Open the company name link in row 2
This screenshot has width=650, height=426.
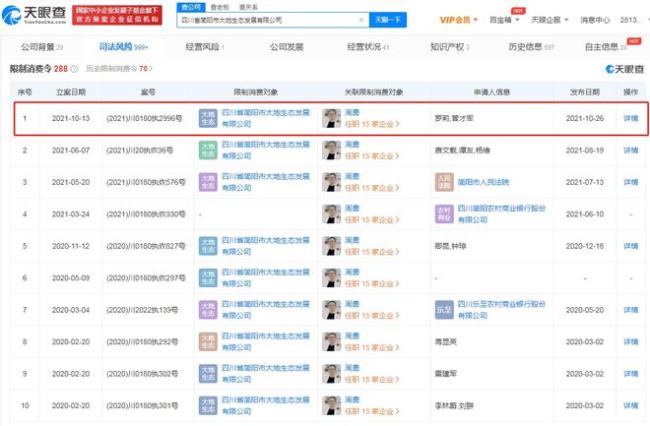(266, 150)
